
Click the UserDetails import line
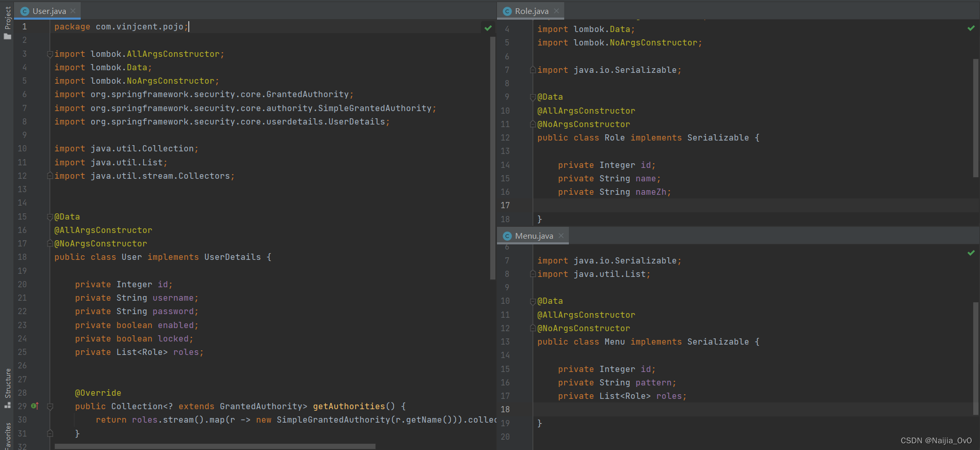tap(222, 121)
